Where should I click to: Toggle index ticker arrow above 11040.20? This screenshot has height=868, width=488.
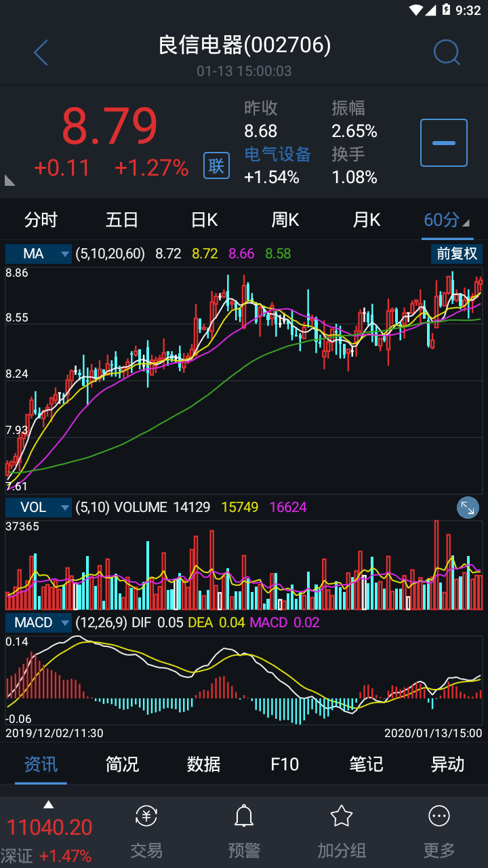point(48,805)
